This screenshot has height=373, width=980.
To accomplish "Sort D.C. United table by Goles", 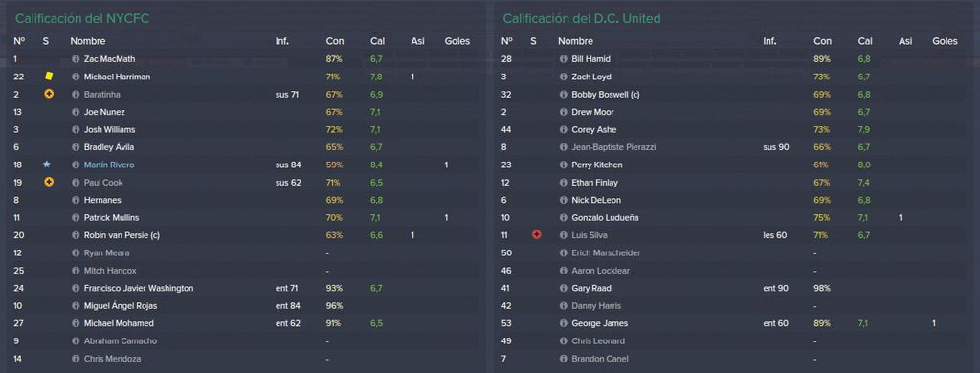I will [x=945, y=41].
